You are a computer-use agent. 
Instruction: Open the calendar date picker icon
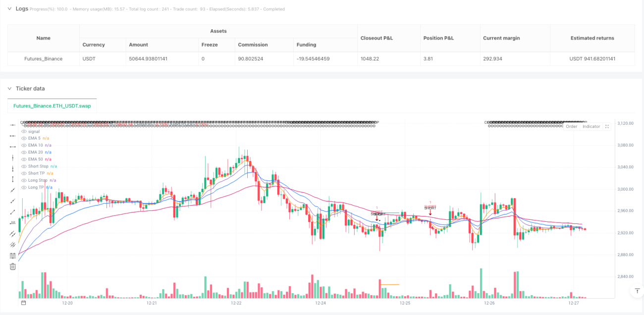point(23,303)
